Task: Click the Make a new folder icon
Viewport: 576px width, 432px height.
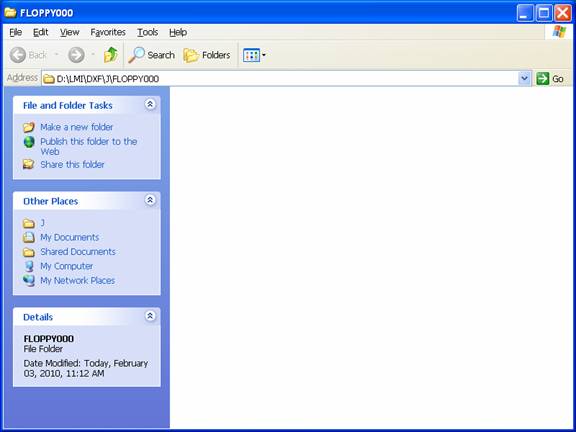Action: tap(29, 127)
